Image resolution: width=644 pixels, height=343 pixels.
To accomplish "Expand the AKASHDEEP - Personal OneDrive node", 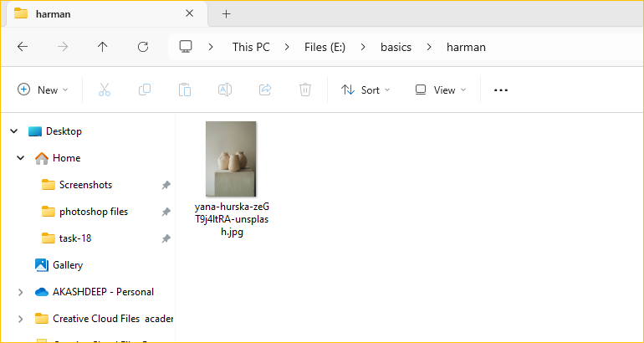I will tap(20, 292).
